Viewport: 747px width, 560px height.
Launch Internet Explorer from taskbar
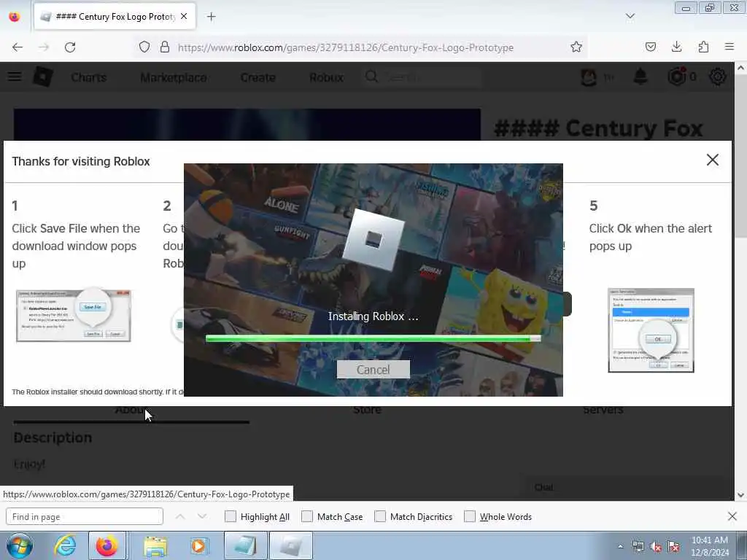point(65,545)
